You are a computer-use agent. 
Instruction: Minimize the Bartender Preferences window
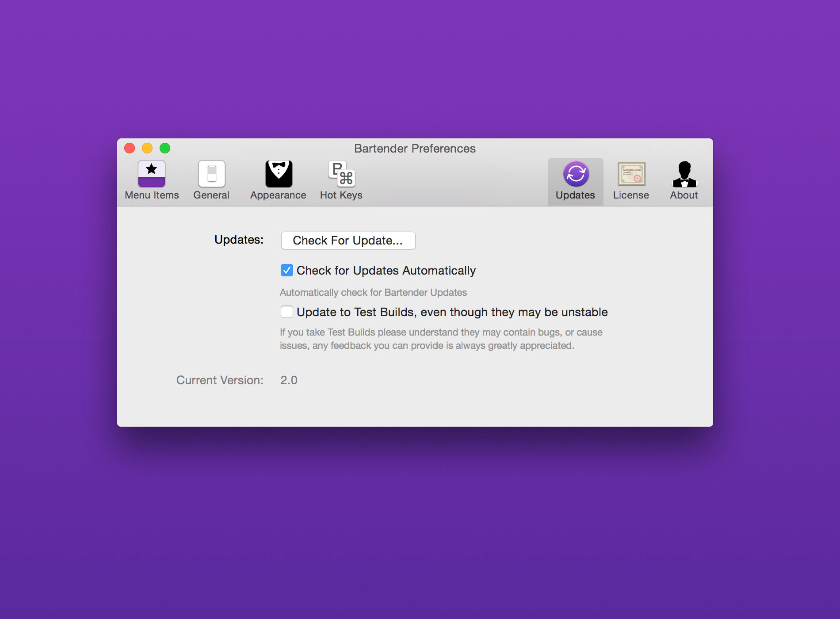coord(147,148)
